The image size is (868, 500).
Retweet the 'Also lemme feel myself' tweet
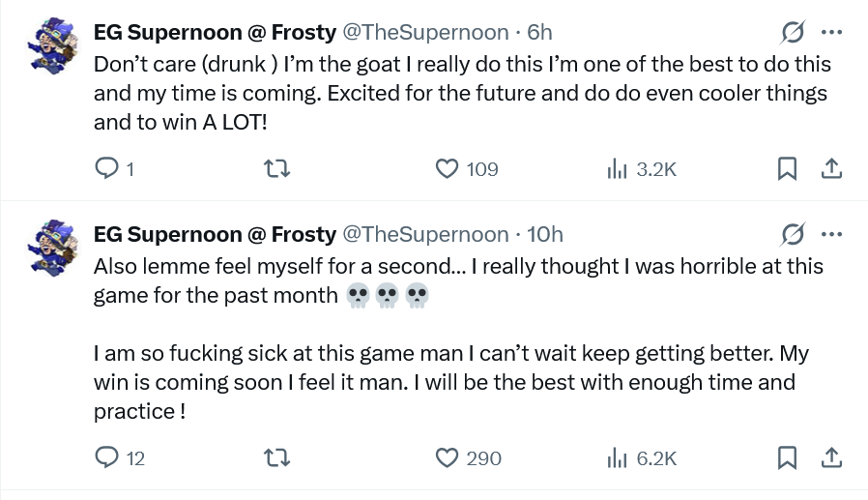(x=276, y=457)
